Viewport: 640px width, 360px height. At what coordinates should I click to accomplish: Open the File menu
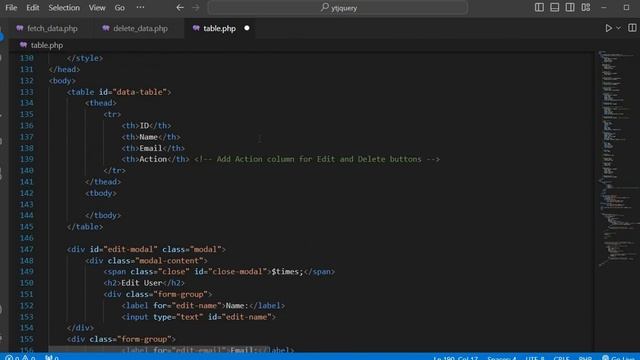point(11,8)
